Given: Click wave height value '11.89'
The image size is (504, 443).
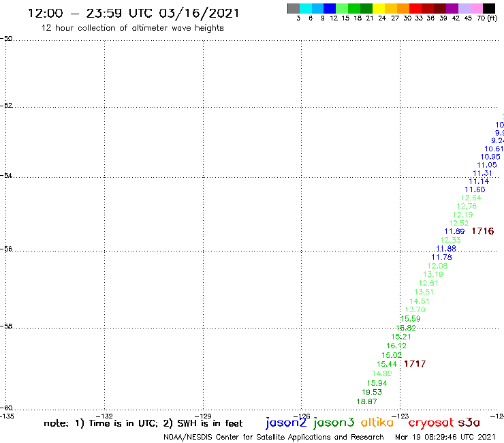Looking at the screenshot, I should click(454, 231).
